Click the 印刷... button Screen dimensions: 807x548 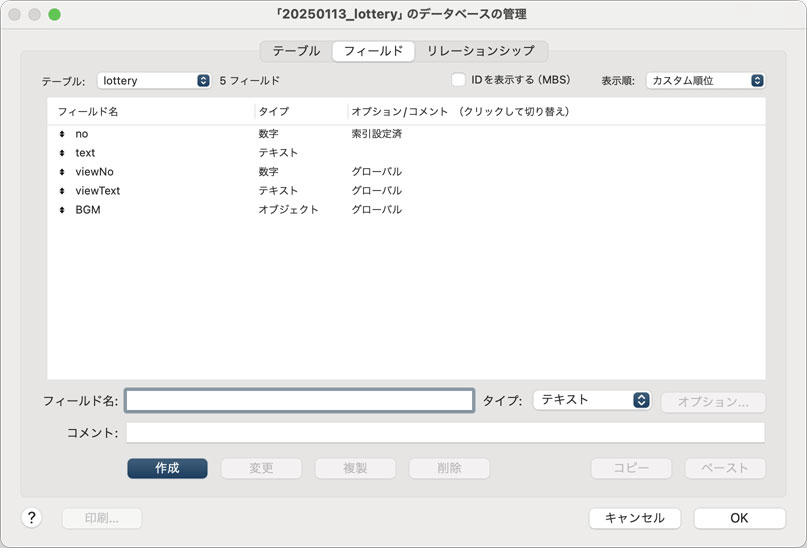point(102,518)
